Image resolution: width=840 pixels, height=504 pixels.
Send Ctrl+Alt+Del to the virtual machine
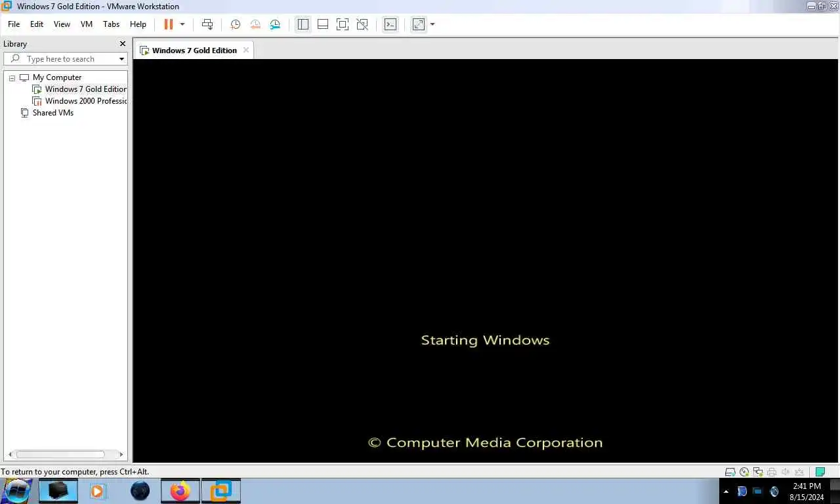pyautogui.click(x=207, y=24)
